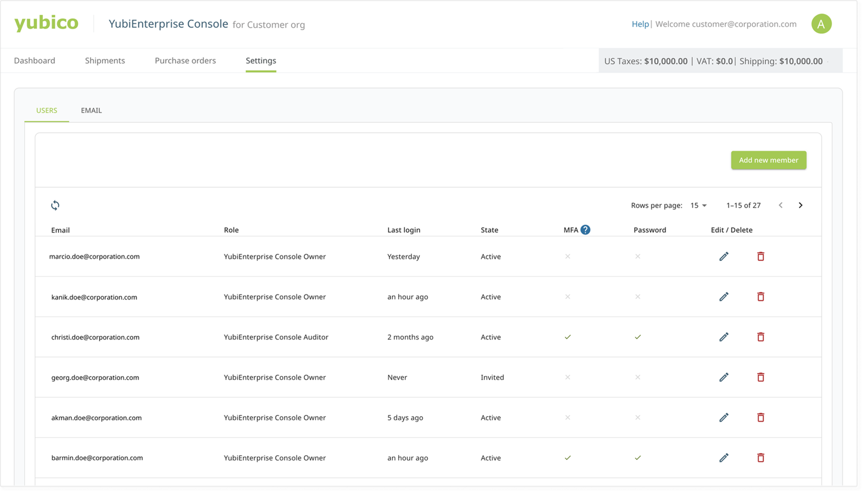The width and height of the screenshot is (868, 499).
Task: Click the 1–15 of 27 pagination text
Action: coord(743,205)
